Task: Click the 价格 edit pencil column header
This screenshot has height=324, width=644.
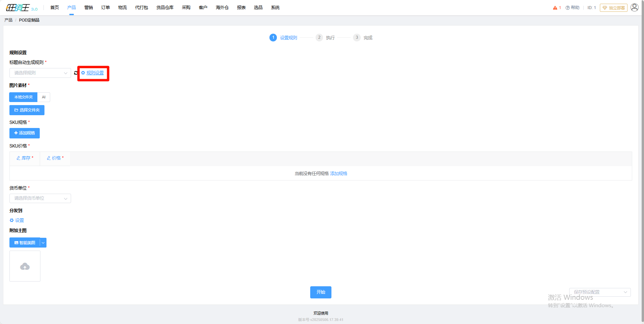Action: point(55,158)
